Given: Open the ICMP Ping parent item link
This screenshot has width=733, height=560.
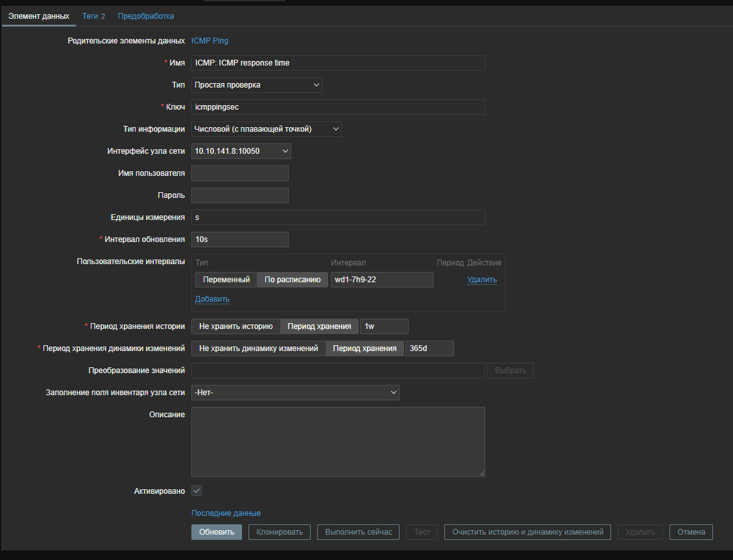Looking at the screenshot, I should pyautogui.click(x=210, y=41).
